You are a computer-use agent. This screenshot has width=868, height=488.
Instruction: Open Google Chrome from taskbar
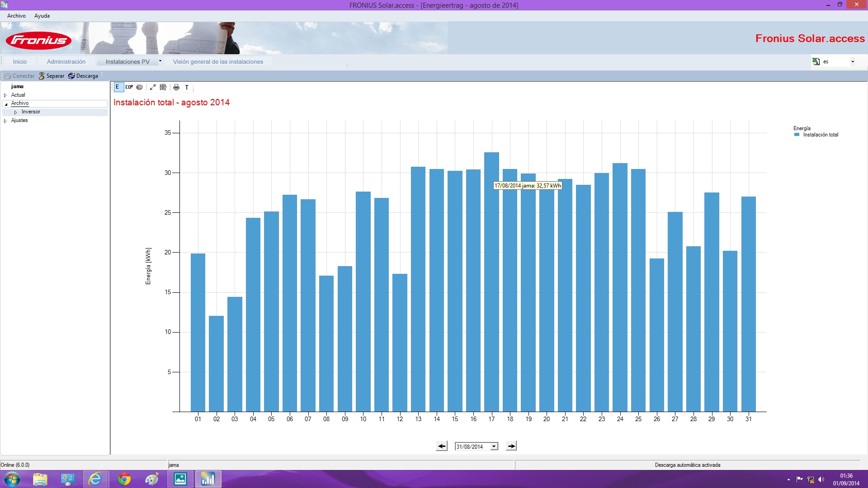(x=124, y=479)
